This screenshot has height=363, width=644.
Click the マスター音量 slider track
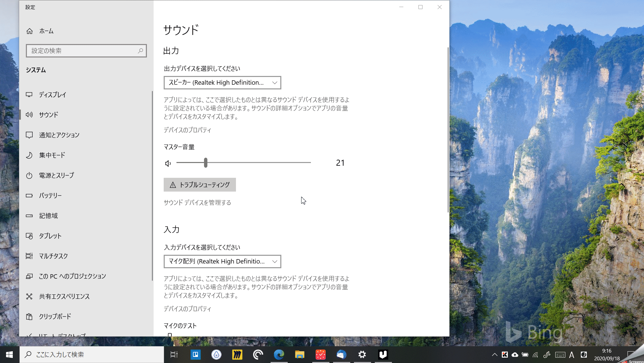[244, 163]
